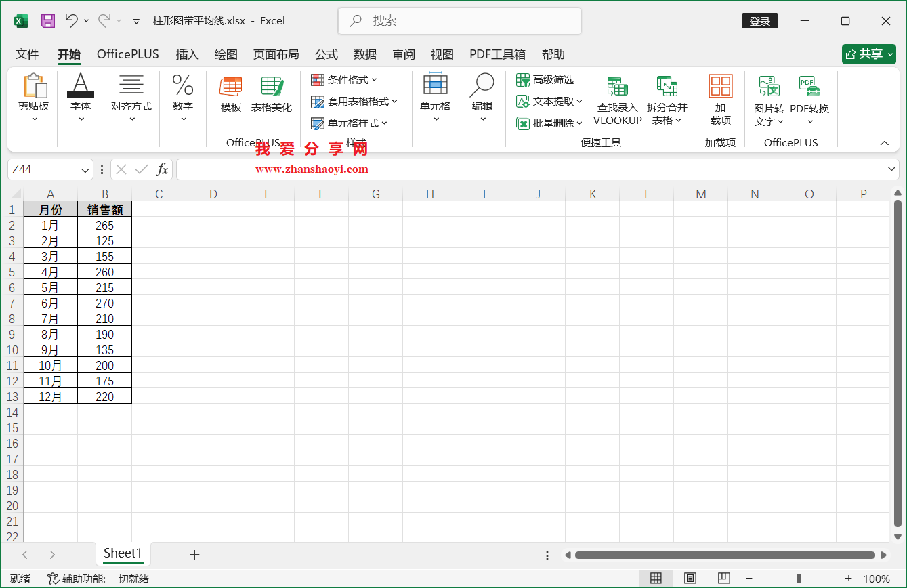Viewport: 907px width, 588px height.
Task: Click the 共享 share button
Action: tap(869, 54)
